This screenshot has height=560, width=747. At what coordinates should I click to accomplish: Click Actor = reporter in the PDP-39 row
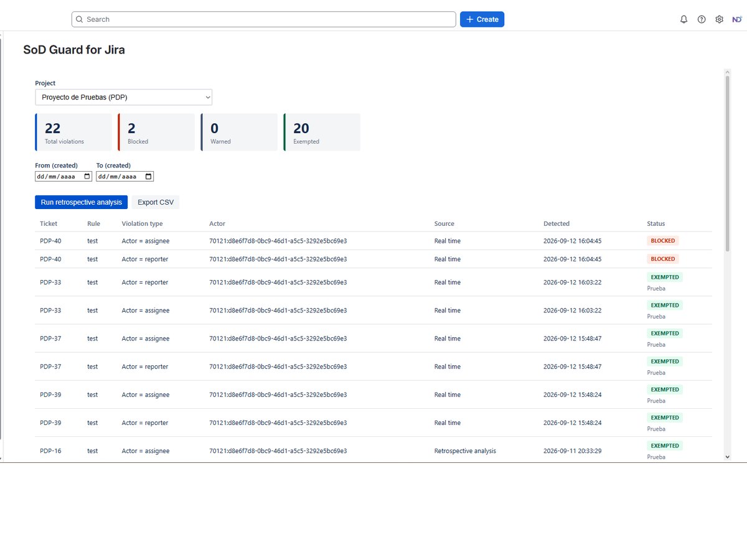145,422
